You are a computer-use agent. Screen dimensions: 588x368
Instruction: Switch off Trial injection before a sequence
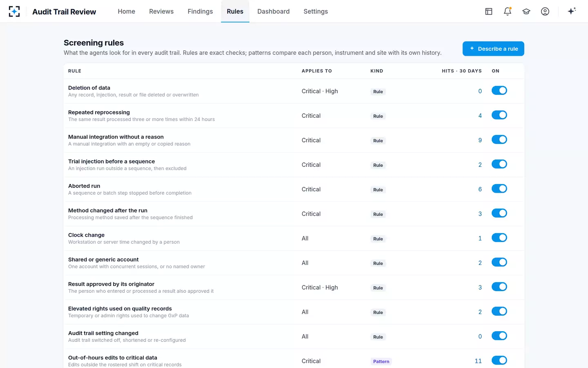click(499, 164)
